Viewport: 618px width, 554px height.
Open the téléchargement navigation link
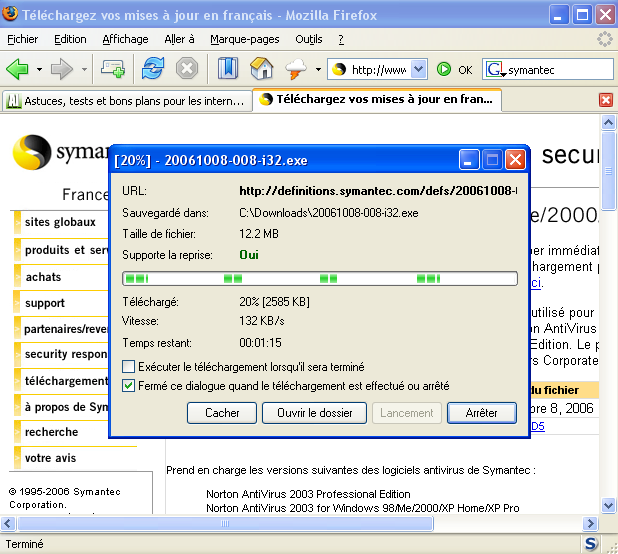[66, 381]
